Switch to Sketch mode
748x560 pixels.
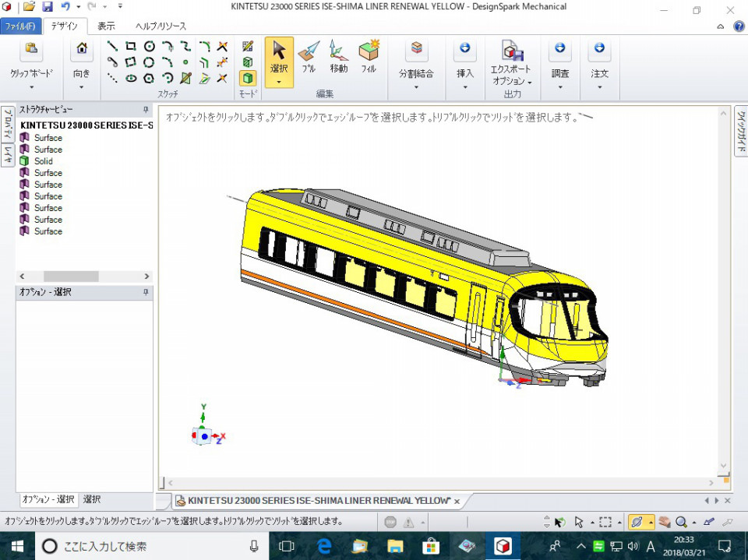click(248, 46)
